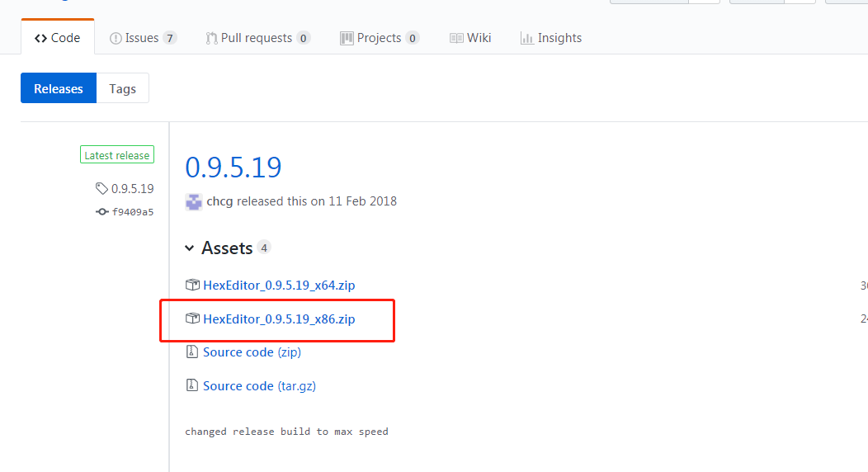Go to the Wiki tab

point(470,38)
